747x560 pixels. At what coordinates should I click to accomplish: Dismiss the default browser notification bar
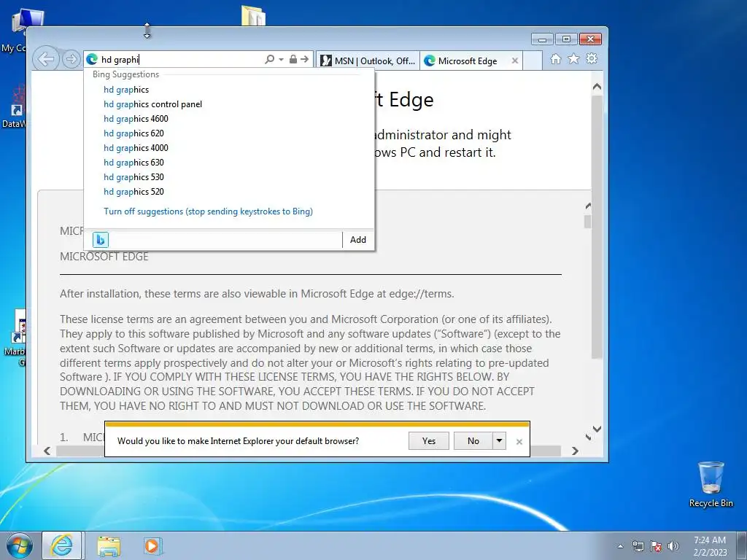tap(519, 442)
